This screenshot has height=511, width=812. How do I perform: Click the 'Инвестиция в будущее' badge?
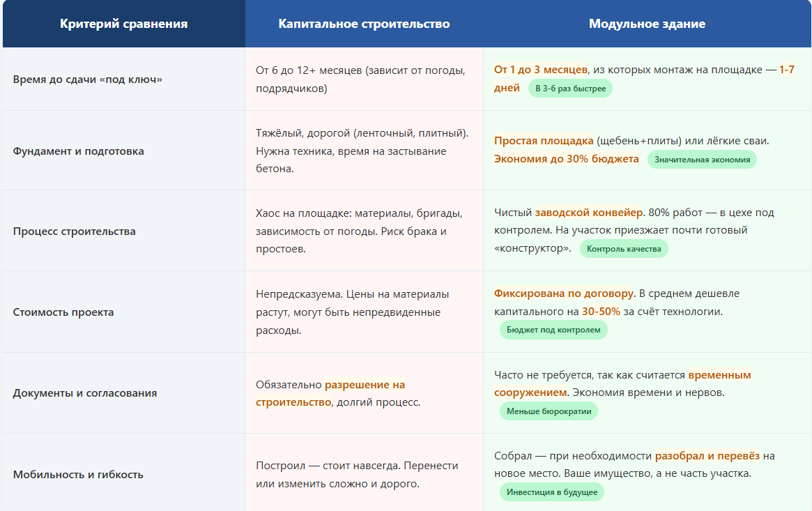click(551, 492)
